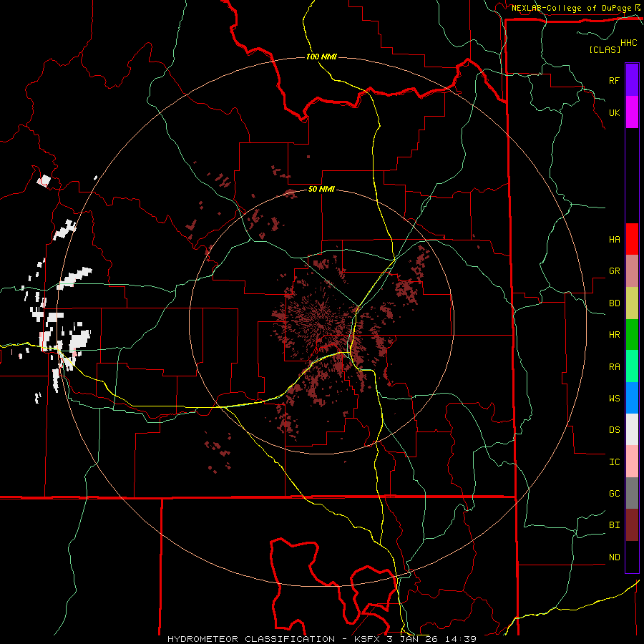The height and width of the screenshot is (644, 644).
Task: Click the 'HR' legend label
Action: pos(614,335)
